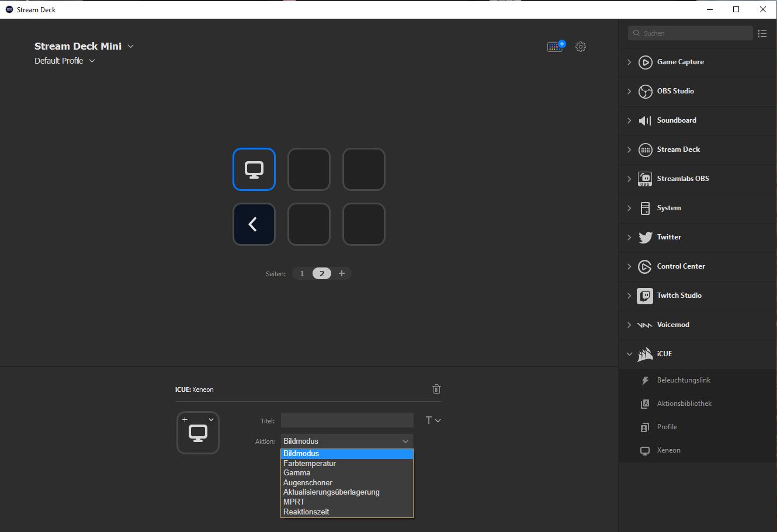Click the Stream Deck app icon in title bar
Viewport: 777px width, 532px height.
pyautogui.click(x=9, y=9)
